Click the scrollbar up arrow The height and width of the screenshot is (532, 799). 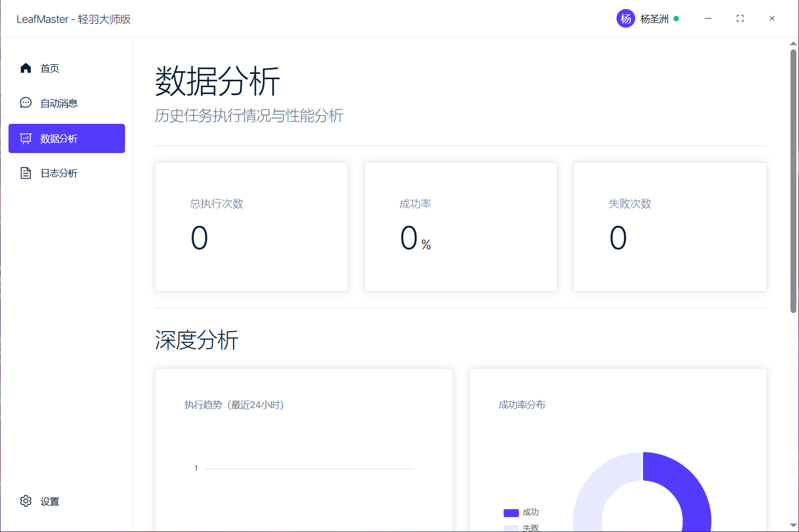pos(793,44)
